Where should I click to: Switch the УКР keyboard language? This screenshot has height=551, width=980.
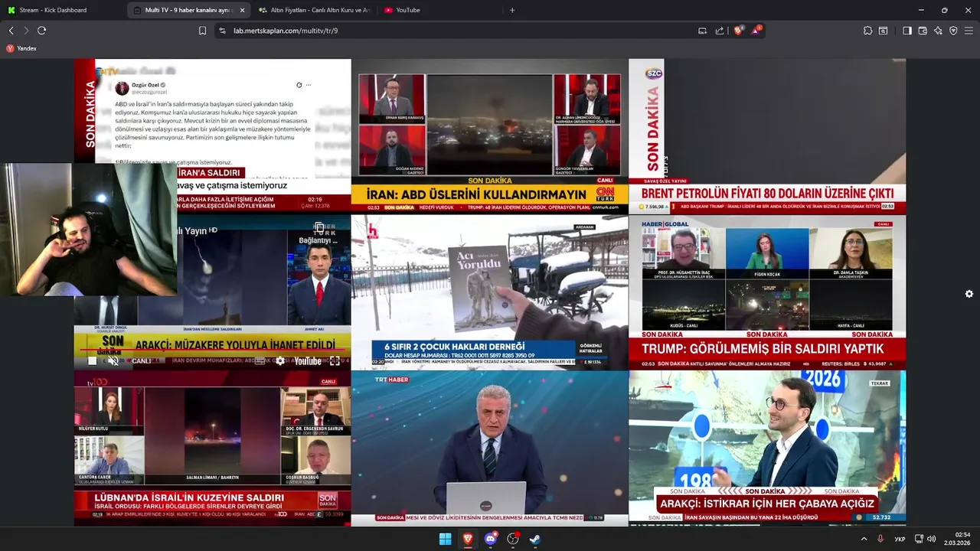[x=900, y=539]
